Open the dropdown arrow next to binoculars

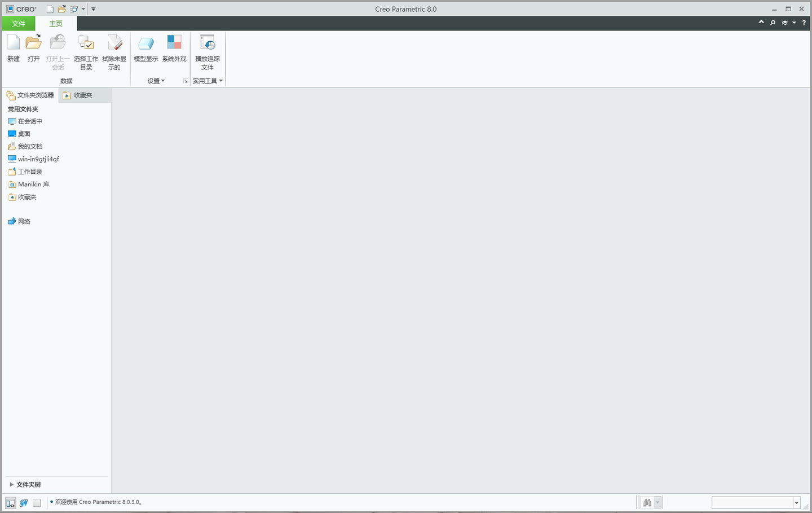click(657, 502)
